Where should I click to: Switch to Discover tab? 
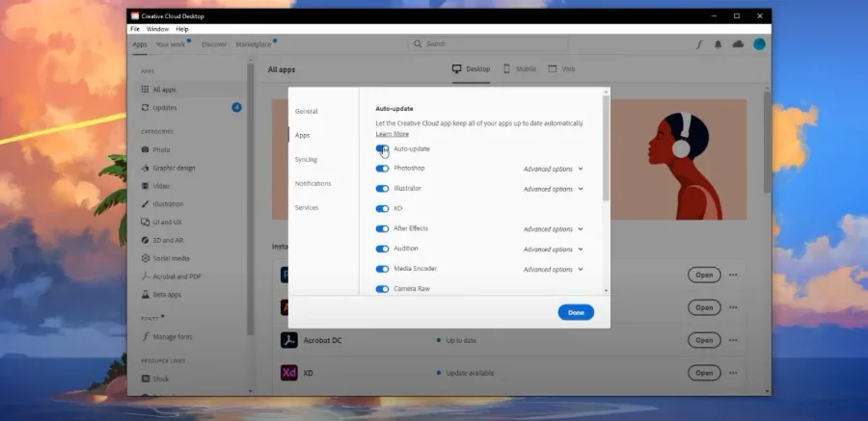(214, 44)
